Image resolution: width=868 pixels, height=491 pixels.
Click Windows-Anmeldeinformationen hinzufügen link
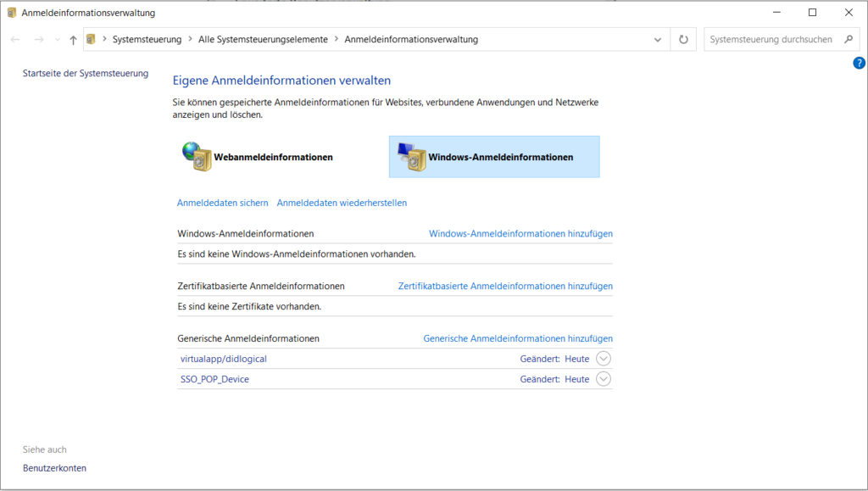520,234
